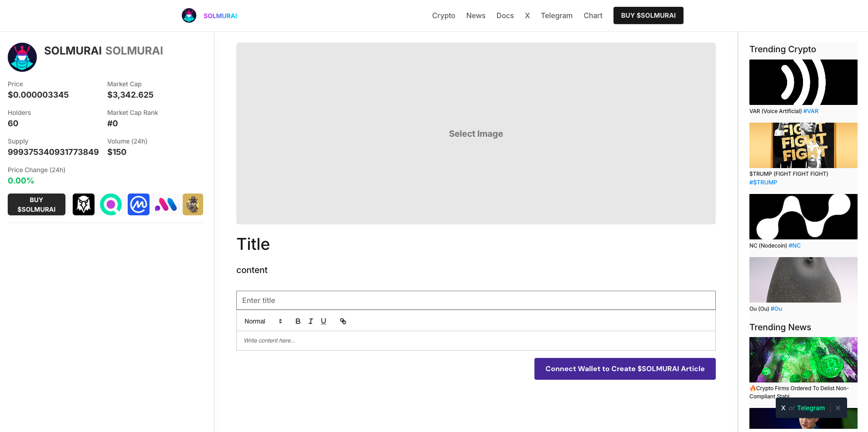Click the Select Image upload area
Viewport: 868px width, 432px height.
(x=476, y=134)
